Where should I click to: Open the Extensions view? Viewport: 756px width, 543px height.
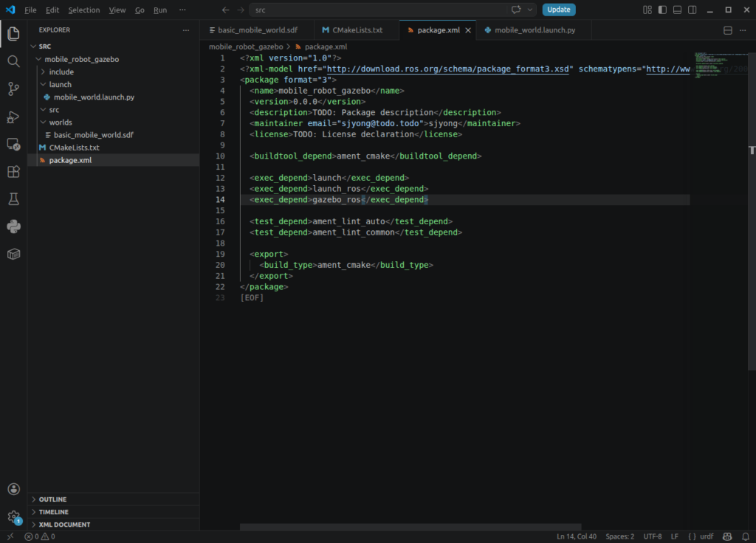tap(13, 171)
